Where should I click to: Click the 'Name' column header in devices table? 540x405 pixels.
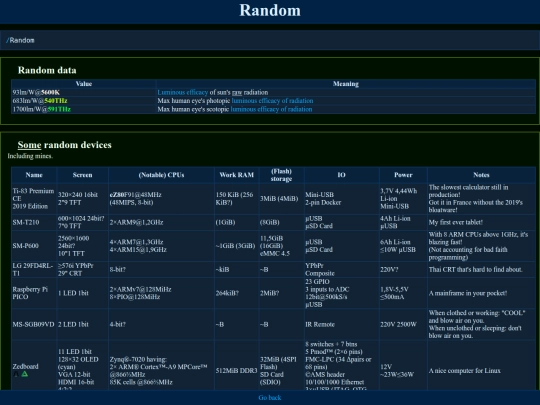click(x=34, y=175)
